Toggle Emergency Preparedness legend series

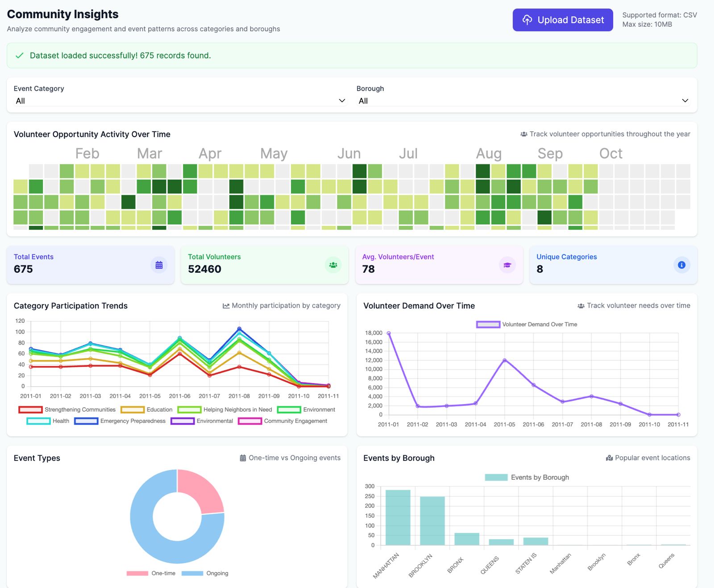click(x=120, y=421)
